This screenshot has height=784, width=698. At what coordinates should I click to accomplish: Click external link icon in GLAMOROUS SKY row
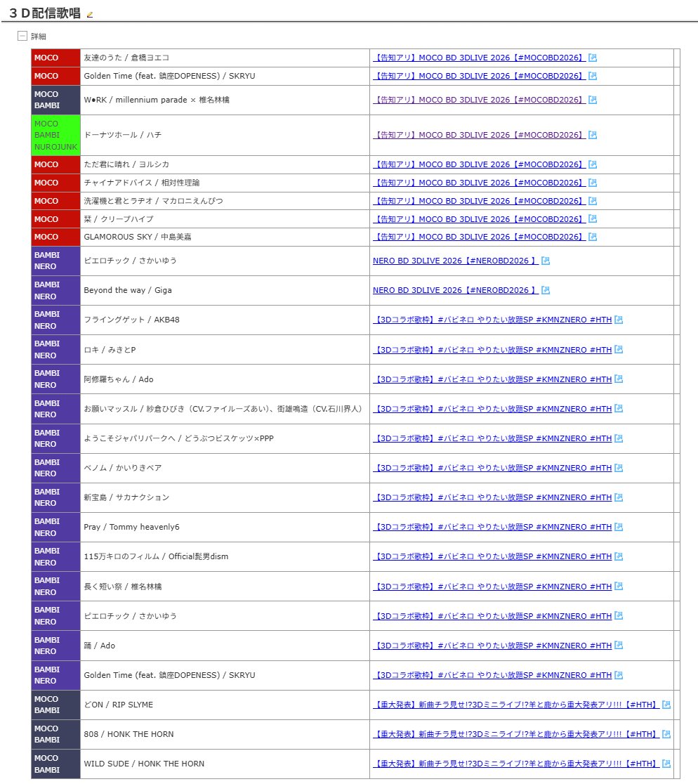593,237
